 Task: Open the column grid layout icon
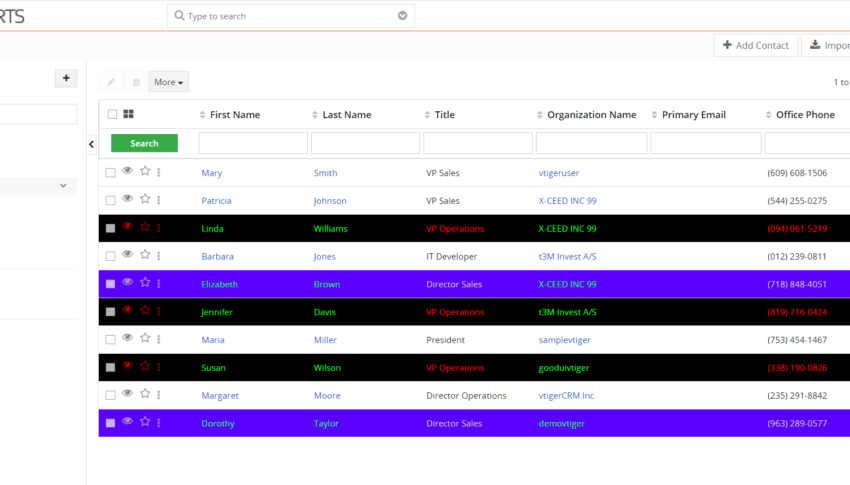pos(128,114)
